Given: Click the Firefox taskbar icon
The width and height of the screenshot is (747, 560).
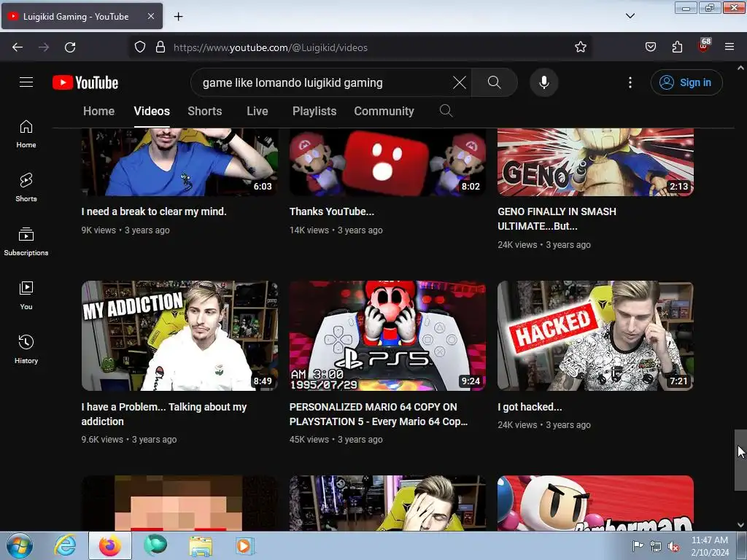Looking at the screenshot, I should (110, 545).
